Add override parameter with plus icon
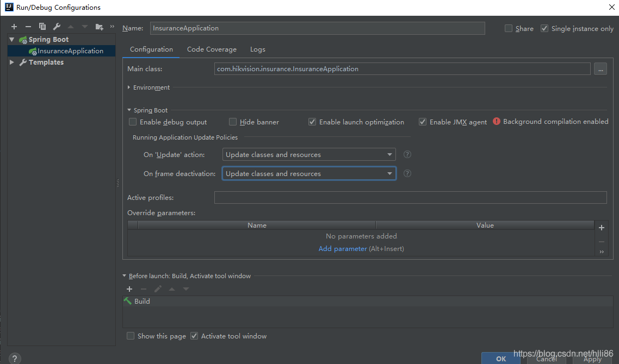Viewport: 619px width, 364px height. (x=602, y=228)
